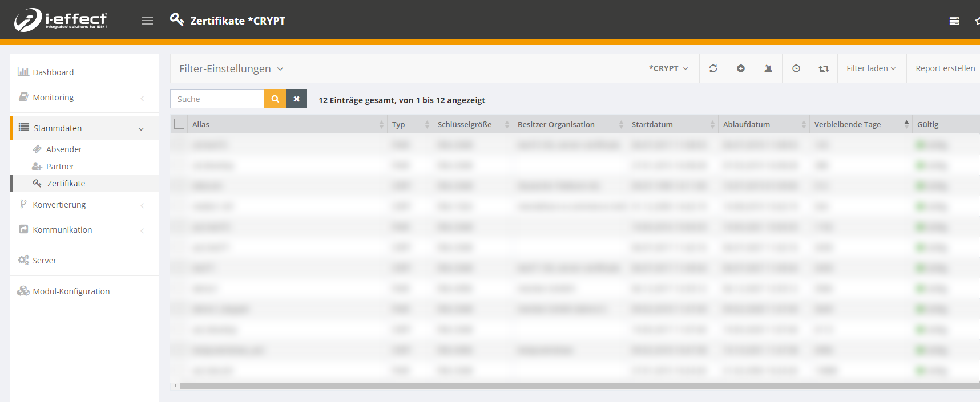The height and width of the screenshot is (402, 980).
Task: Click into the Suche search field
Action: (217, 99)
